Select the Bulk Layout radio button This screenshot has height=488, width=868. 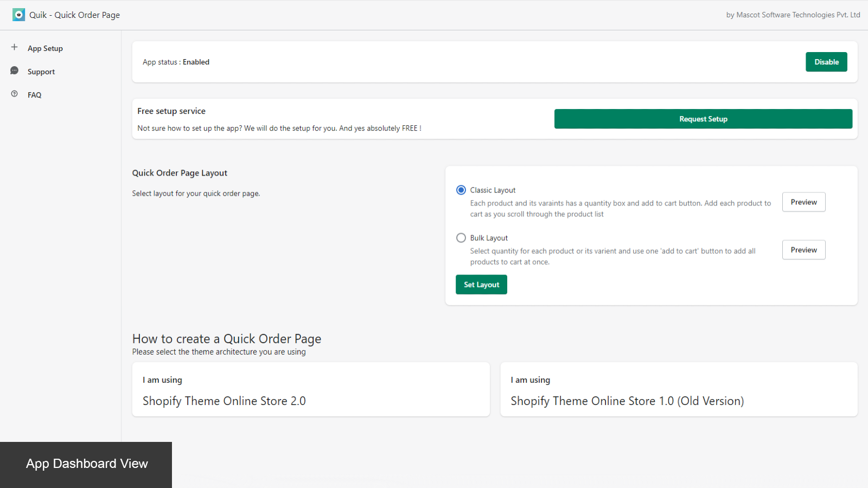point(461,237)
